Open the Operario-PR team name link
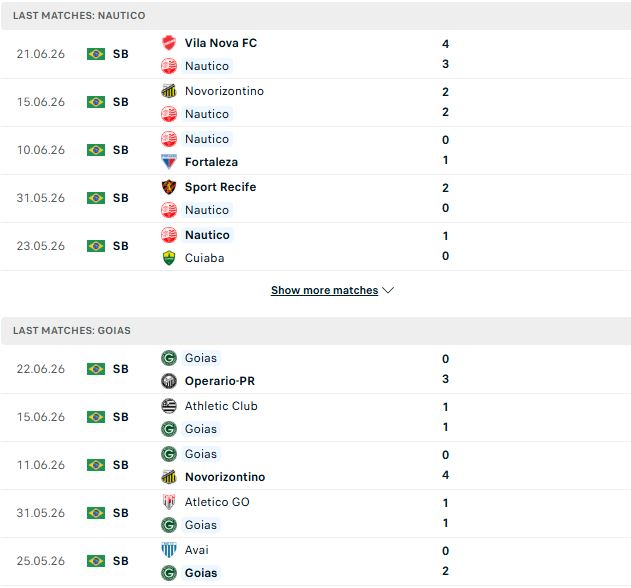 point(220,381)
